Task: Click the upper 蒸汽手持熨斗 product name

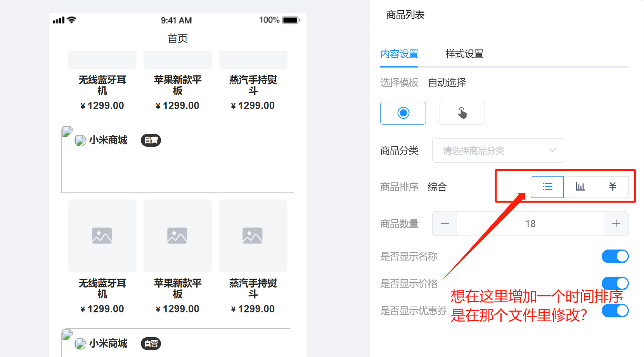Action: [x=253, y=85]
